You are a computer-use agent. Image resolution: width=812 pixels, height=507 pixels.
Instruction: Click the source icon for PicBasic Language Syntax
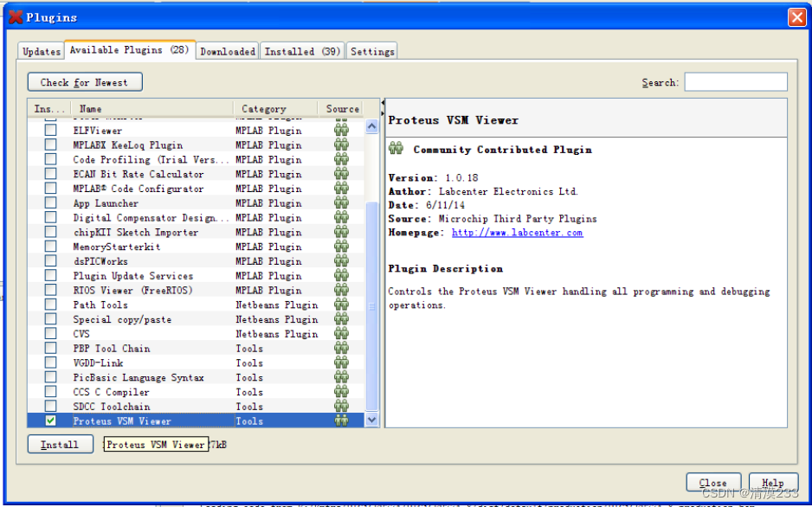tap(341, 377)
